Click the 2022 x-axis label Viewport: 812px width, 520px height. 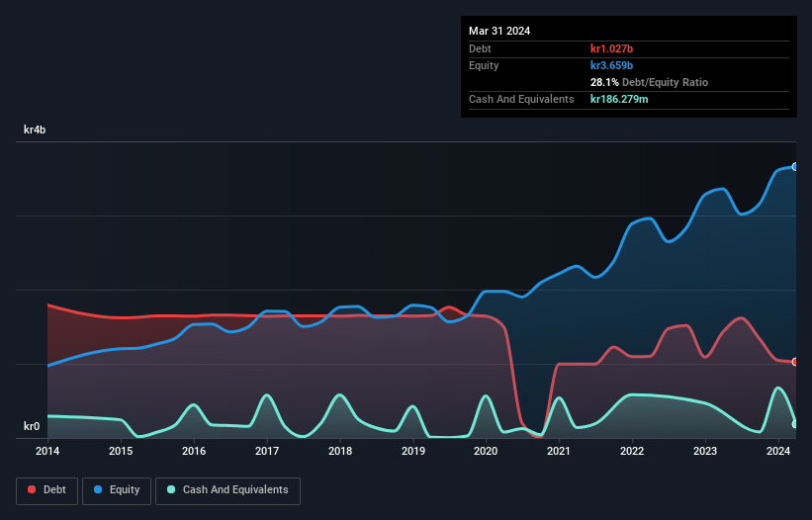tap(632, 451)
